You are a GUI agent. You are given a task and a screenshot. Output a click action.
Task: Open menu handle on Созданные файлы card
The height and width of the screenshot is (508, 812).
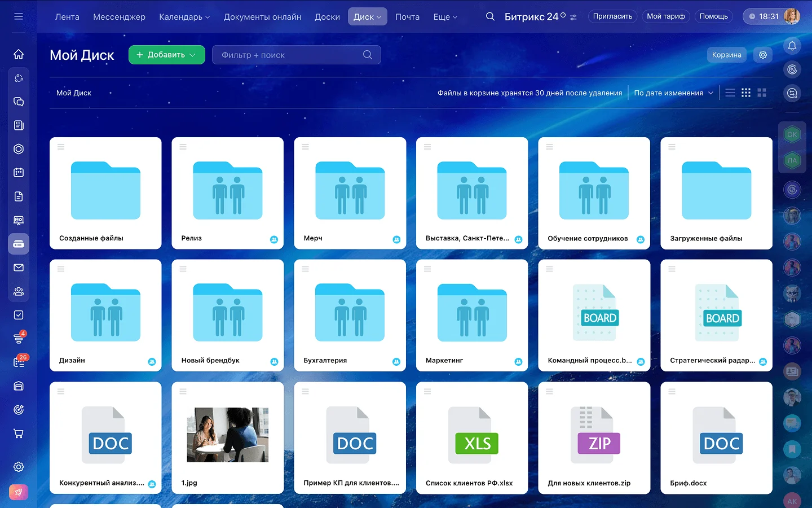click(x=61, y=147)
